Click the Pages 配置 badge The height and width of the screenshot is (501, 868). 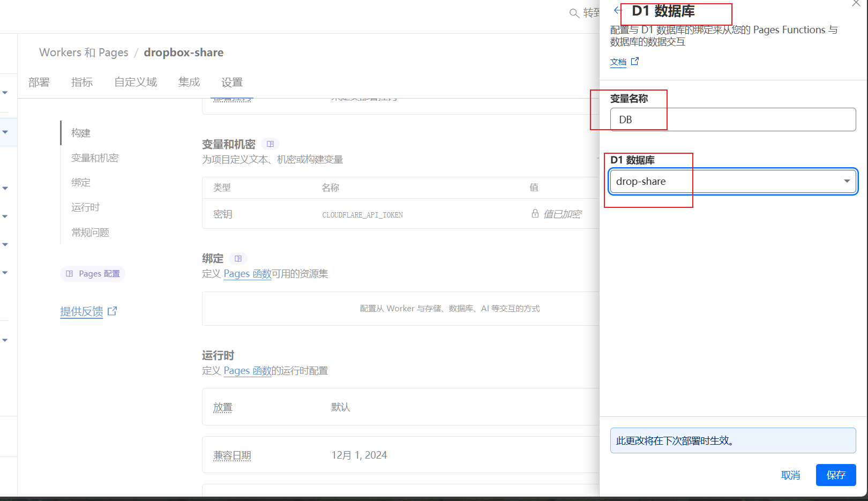click(x=93, y=274)
